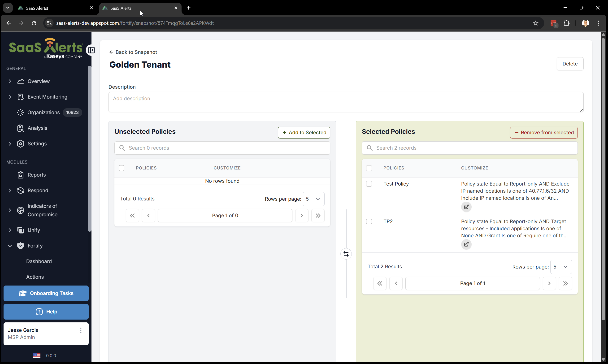Image resolution: width=608 pixels, height=364 pixels.
Task: Collapse the sidebar with the panel toggle icon
Action: 91,50
